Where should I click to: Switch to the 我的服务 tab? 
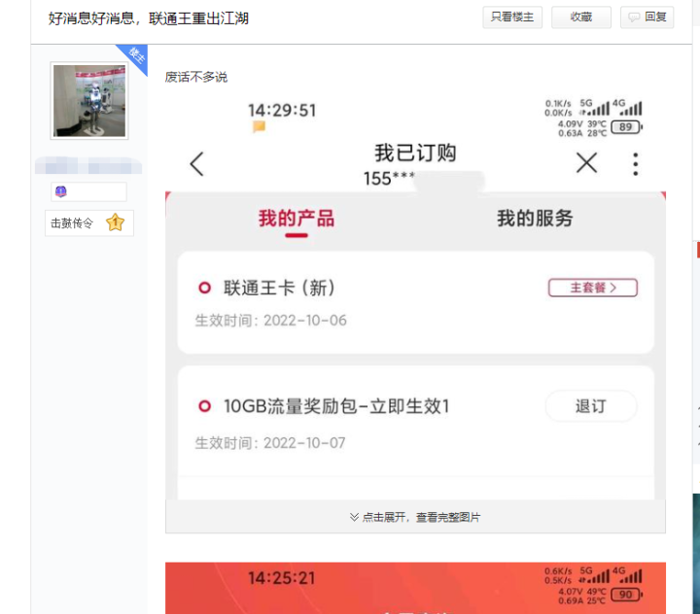pos(535,219)
